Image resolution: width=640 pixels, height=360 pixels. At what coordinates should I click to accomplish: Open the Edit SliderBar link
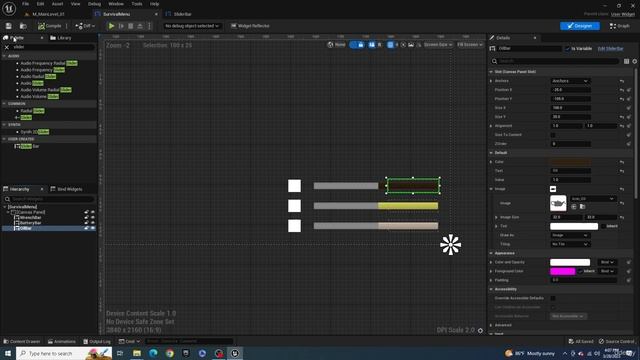[x=611, y=49]
